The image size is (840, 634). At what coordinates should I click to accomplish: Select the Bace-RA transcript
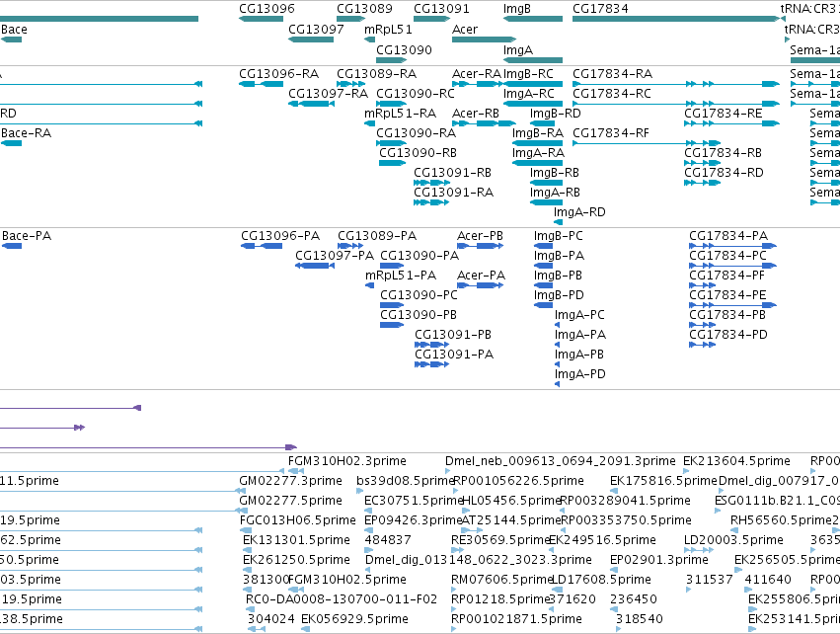(x=27, y=133)
